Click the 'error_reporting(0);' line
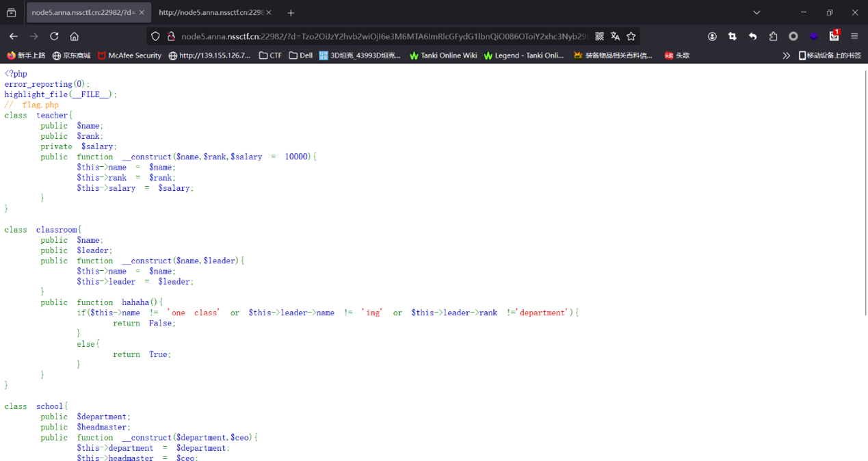Image resolution: width=868 pixels, height=461 pixels. (x=47, y=84)
